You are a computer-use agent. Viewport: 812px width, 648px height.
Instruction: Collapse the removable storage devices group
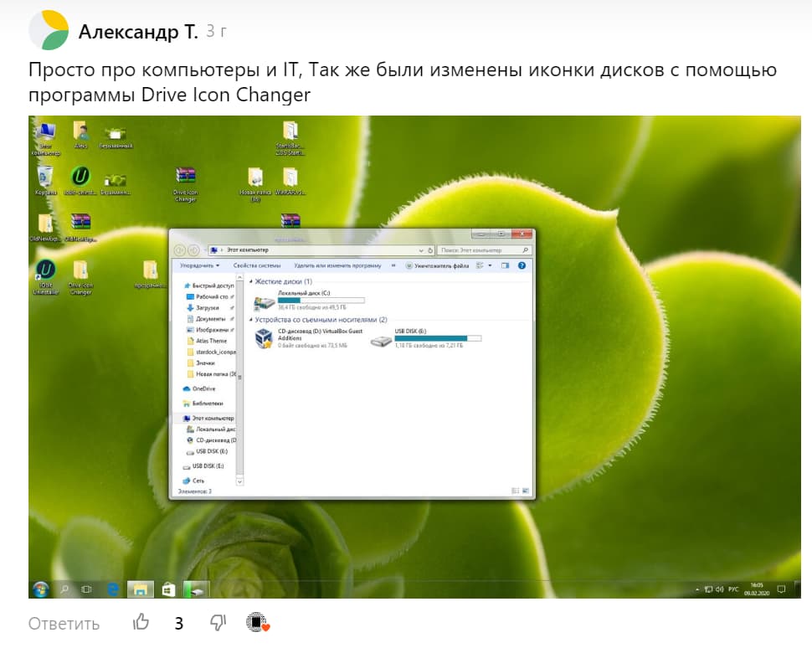coord(250,320)
